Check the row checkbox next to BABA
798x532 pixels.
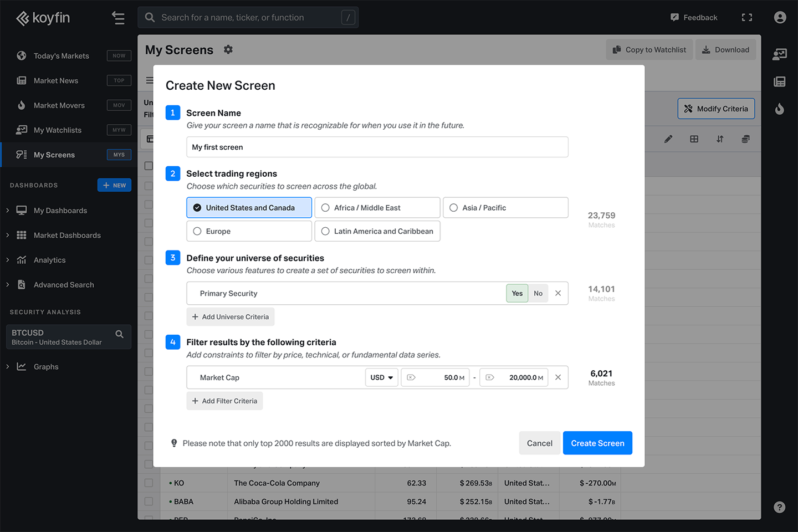148,501
